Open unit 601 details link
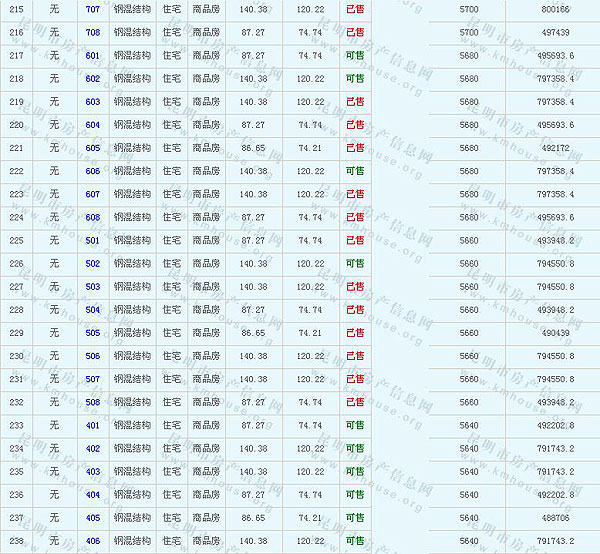Image resolution: width=600 pixels, height=554 pixels. tap(93, 55)
